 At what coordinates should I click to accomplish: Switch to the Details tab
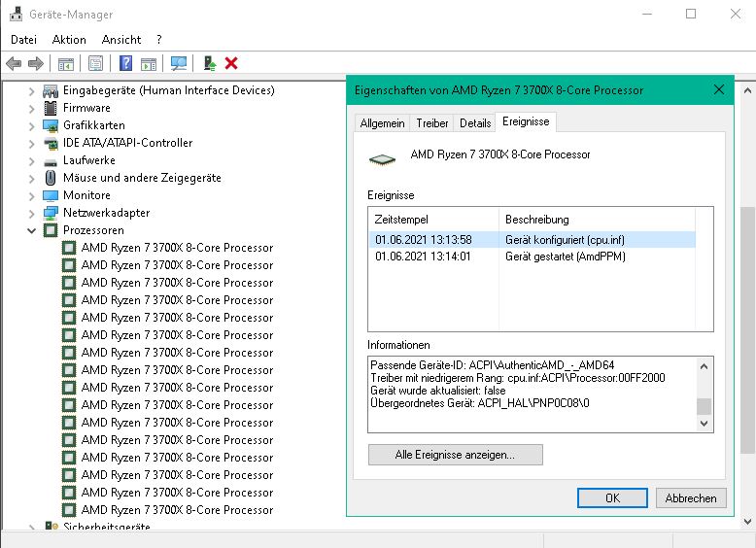click(x=475, y=123)
